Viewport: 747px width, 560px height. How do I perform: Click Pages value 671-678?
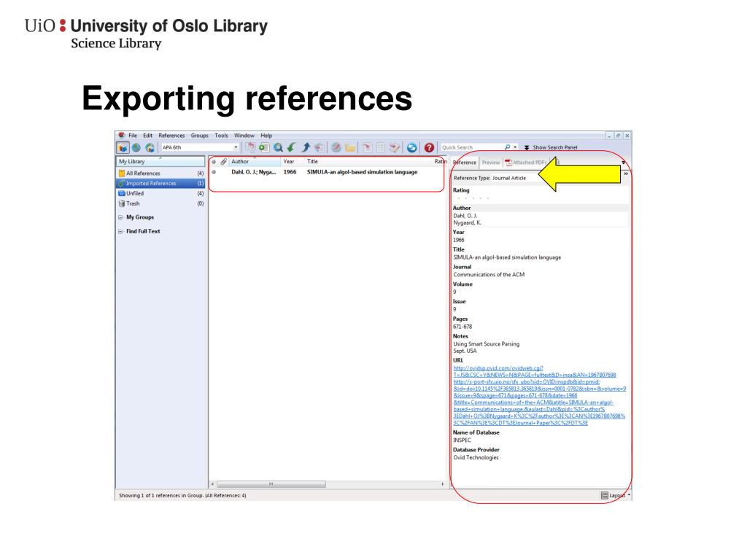(462, 327)
